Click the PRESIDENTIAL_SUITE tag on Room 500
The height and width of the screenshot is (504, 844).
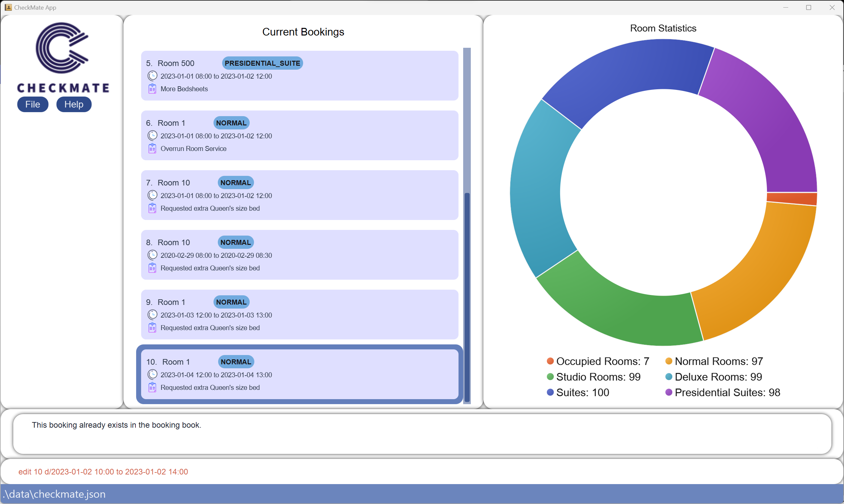click(262, 63)
